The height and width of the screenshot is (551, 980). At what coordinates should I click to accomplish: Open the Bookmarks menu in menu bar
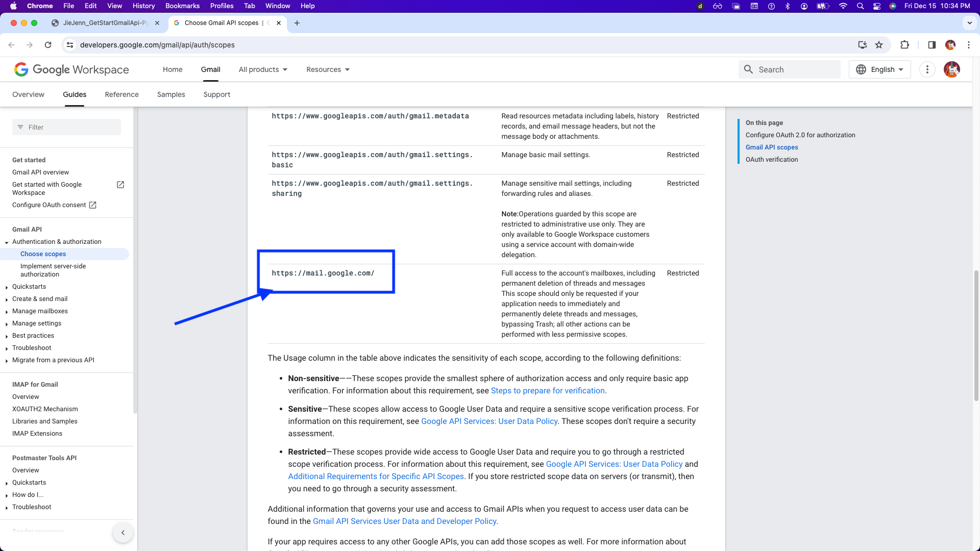pyautogui.click(x=182, y=6)
